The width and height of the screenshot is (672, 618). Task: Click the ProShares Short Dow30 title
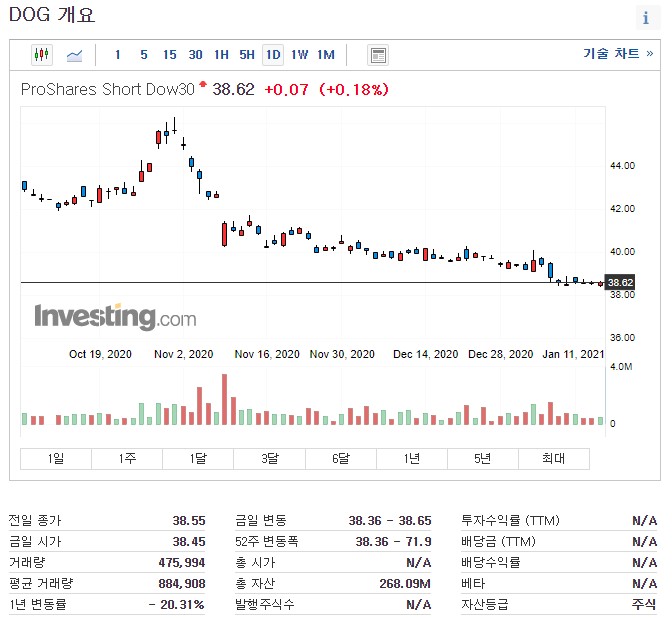click(x=108, y=90)
